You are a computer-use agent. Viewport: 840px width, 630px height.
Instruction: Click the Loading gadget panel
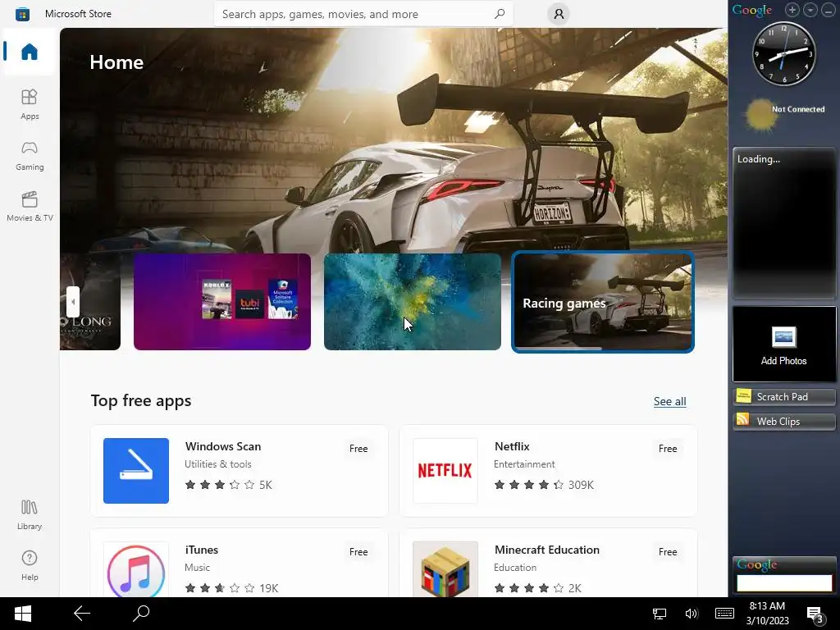coord(784,223)
